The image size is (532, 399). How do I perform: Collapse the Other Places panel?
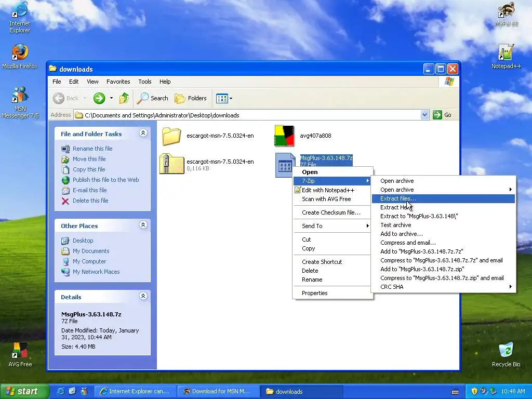click(x=143, y=224)
